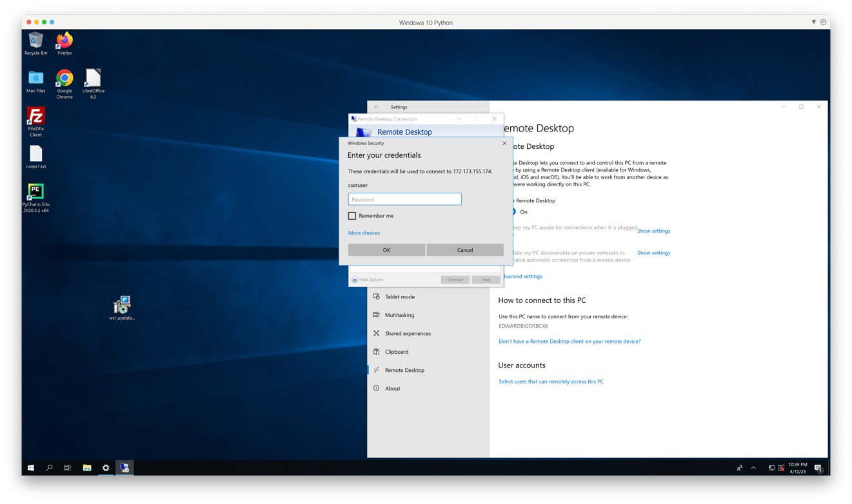Click Show settings for discoverable networks
The width and height of the screenshot is (852, 504).
(653, 253)
